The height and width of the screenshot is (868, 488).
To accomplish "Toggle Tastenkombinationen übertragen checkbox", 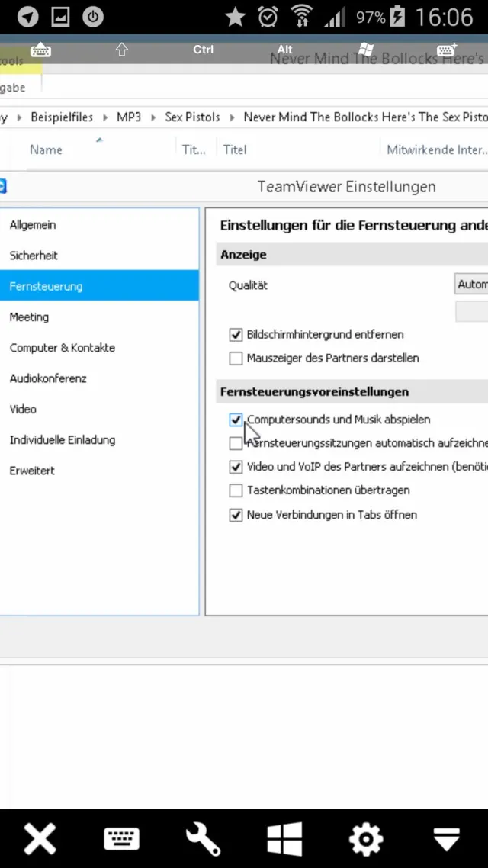I will [x=236, y=490].
